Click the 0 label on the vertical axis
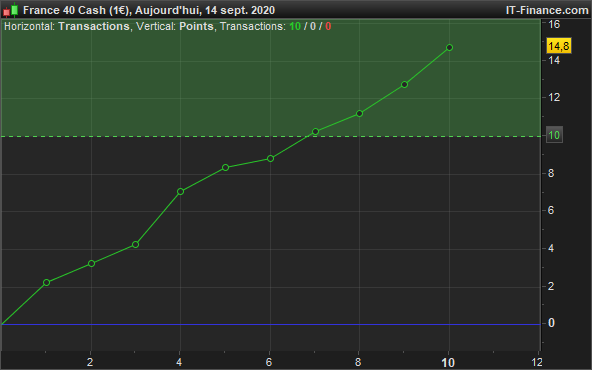 coord(551,323)
